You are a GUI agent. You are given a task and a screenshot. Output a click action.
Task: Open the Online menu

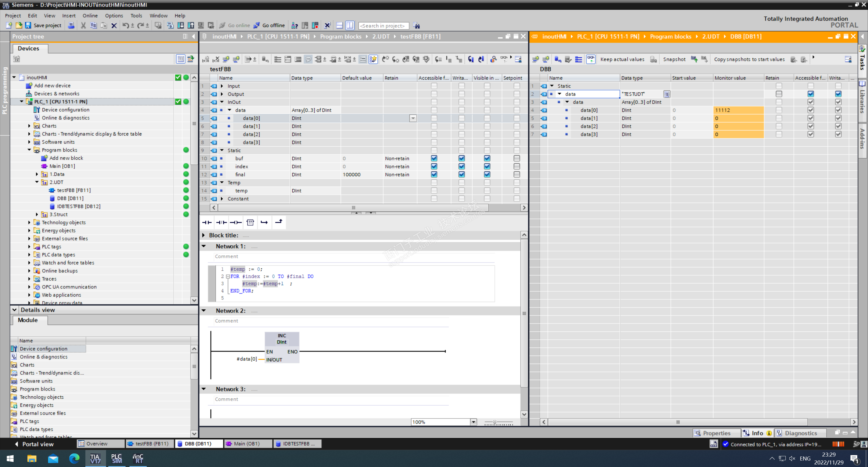pyautogui.click(x=90, y=16)
